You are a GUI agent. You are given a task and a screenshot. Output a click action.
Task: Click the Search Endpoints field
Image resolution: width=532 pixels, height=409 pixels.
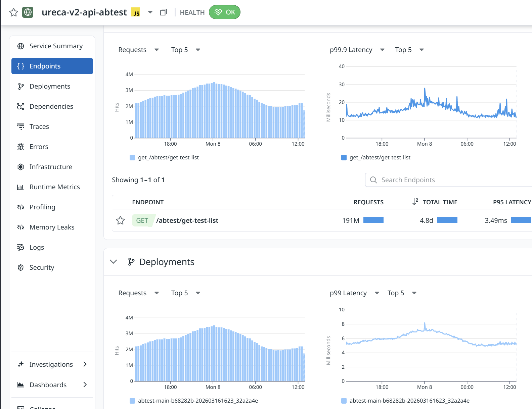(x=449, y=180)
